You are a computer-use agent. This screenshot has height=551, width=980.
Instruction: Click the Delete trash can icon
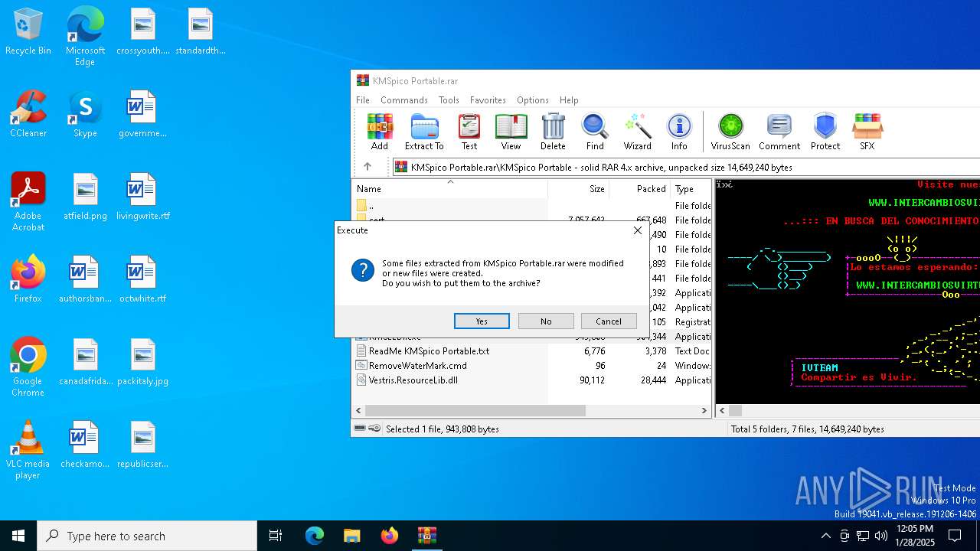pos(553,132)
